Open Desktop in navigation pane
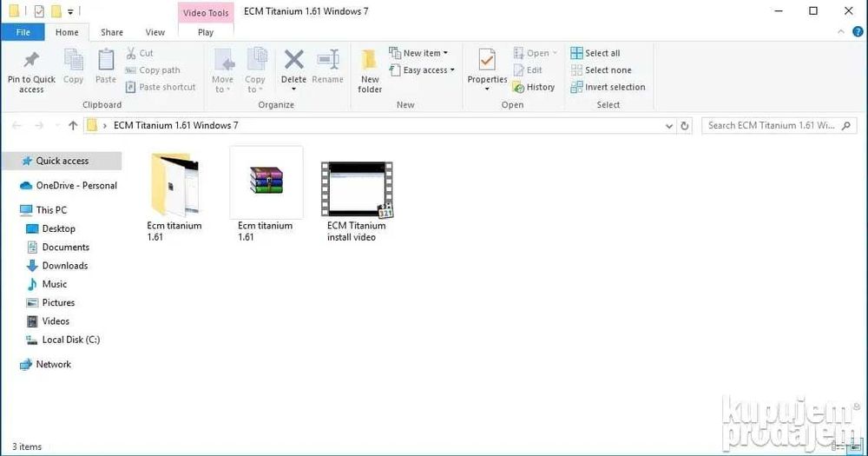The height and width of the screenshot is (456, 868). (51, 228)
